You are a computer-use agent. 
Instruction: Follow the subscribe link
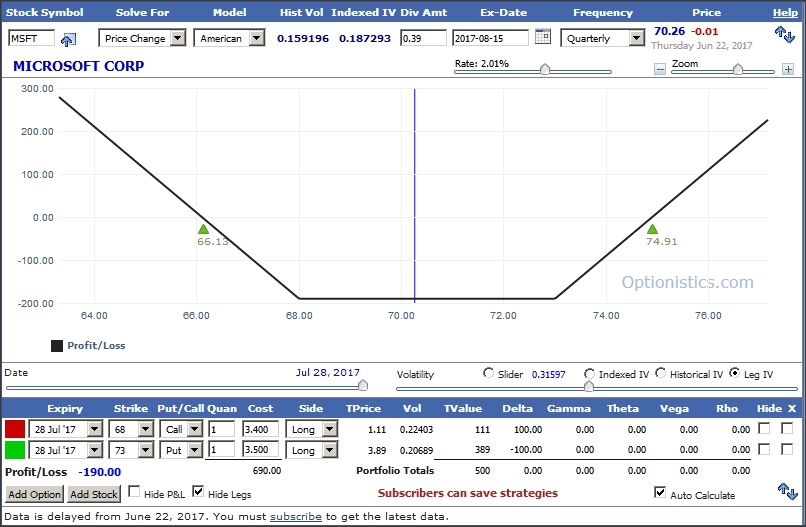coord(295,516)
